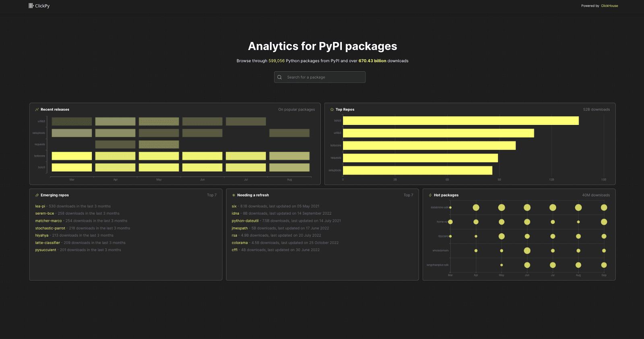Click the '670.43 billion' downloads text
This screenshot has height=339, width=644.
coord(372,61)
